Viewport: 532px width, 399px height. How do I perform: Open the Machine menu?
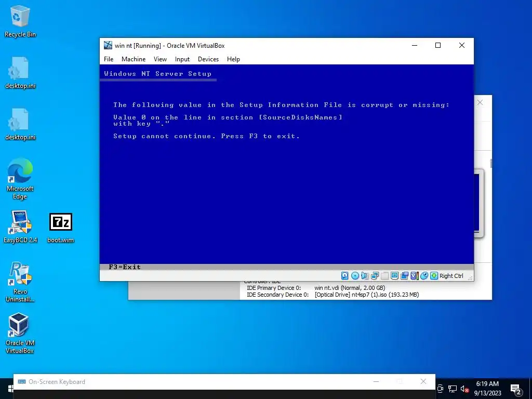point(134,59)
